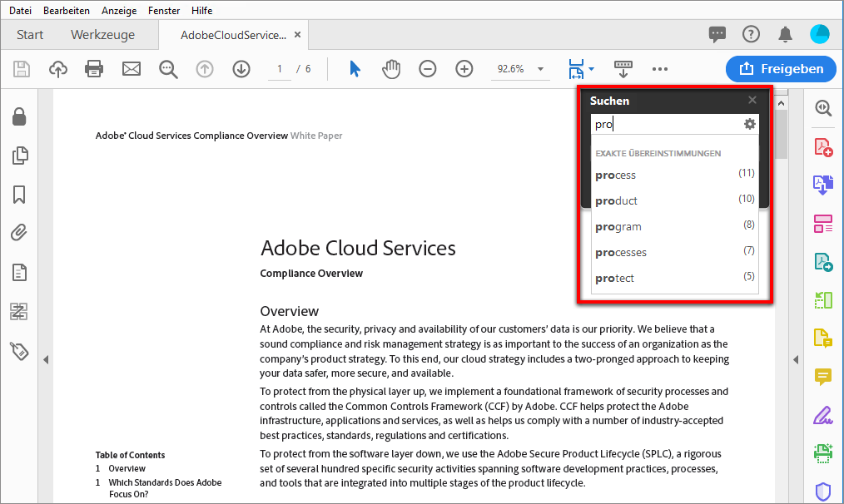Open the security lock panel
This screenshot has height=504, width=844.
click(x=19, y=116)
